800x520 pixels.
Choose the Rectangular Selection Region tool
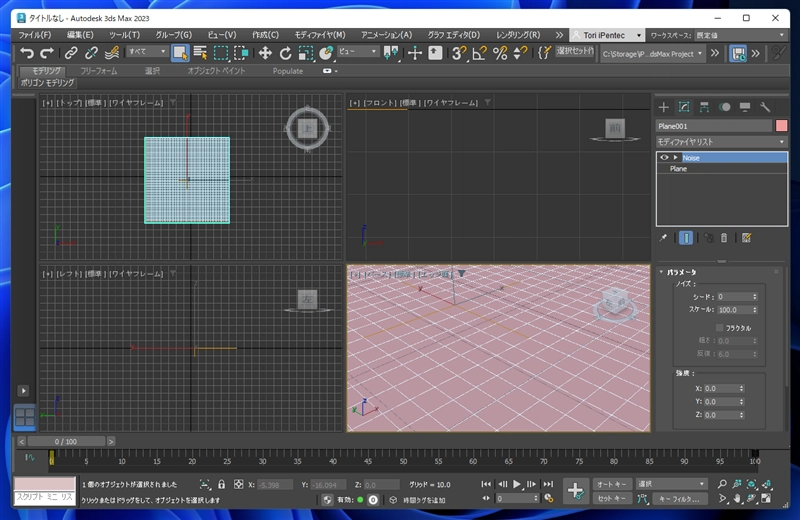[221, 53]
